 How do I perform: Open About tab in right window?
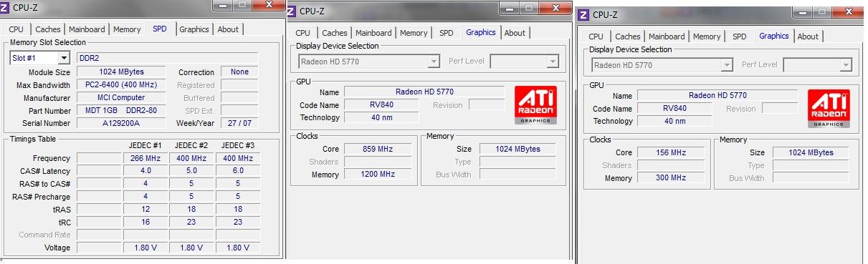808,36
